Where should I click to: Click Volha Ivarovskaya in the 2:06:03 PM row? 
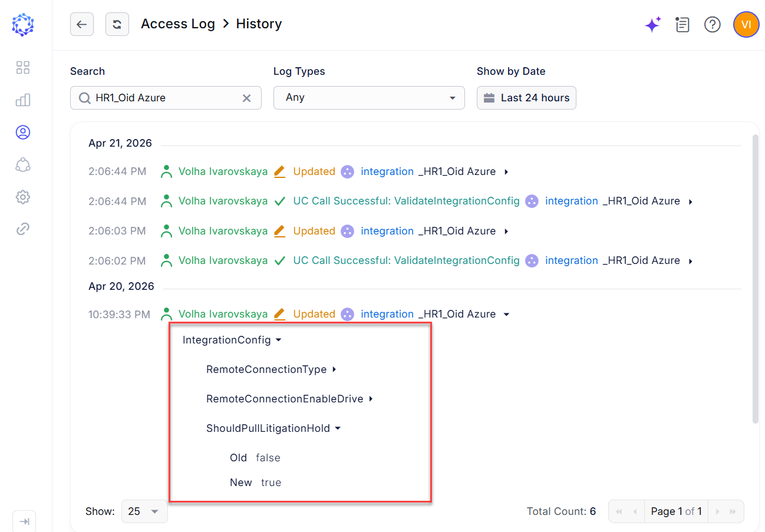click(223, 231)
